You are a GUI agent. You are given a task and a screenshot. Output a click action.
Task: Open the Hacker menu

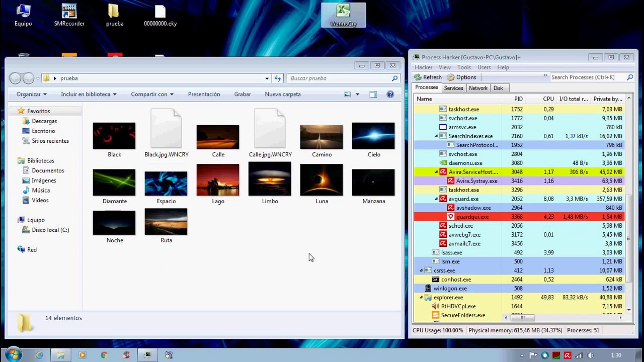(423, 67)
